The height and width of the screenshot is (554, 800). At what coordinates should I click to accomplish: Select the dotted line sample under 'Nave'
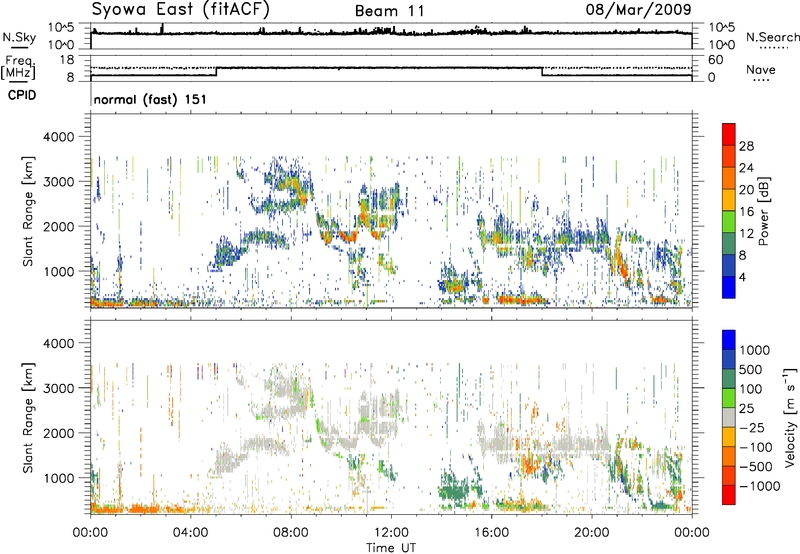point(761,80)
